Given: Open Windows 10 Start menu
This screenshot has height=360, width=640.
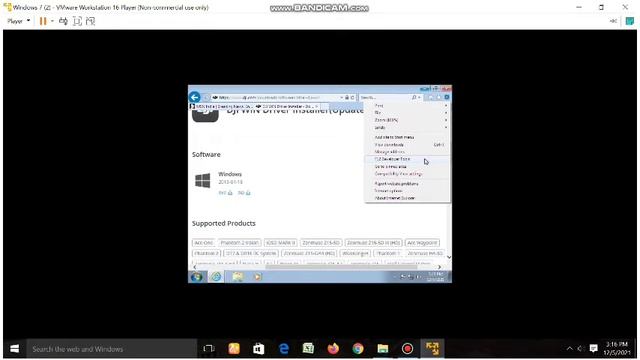Looking at the screenshot, I should coord(14,349).
